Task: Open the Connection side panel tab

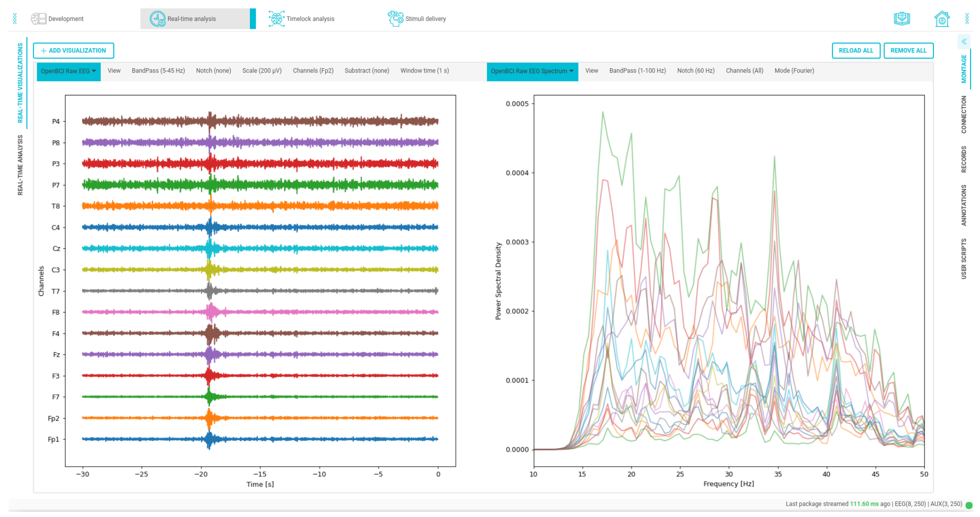Action: click(963, 114)
